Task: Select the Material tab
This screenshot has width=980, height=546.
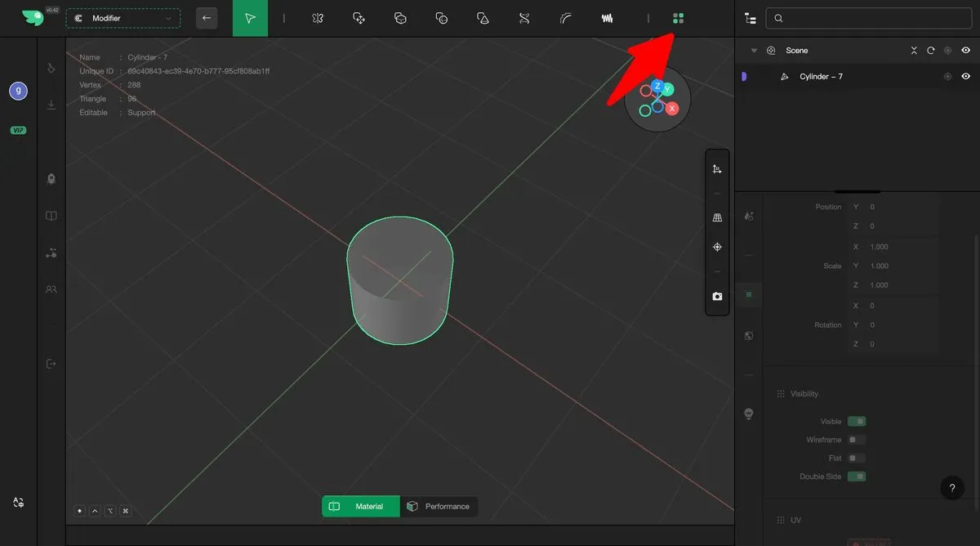Action: pyautogui.click(x=360, y=507)
